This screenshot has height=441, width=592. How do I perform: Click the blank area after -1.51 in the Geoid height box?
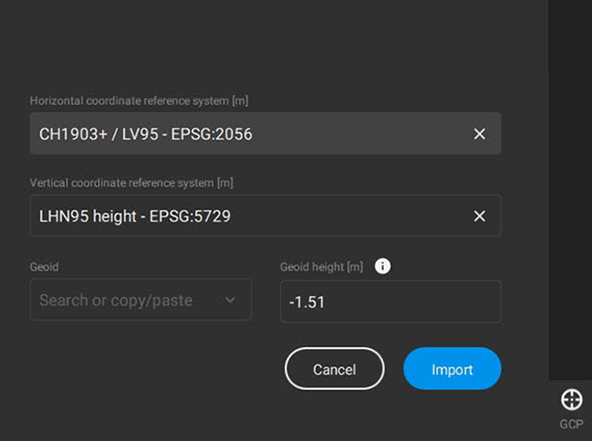coord(412,301)
